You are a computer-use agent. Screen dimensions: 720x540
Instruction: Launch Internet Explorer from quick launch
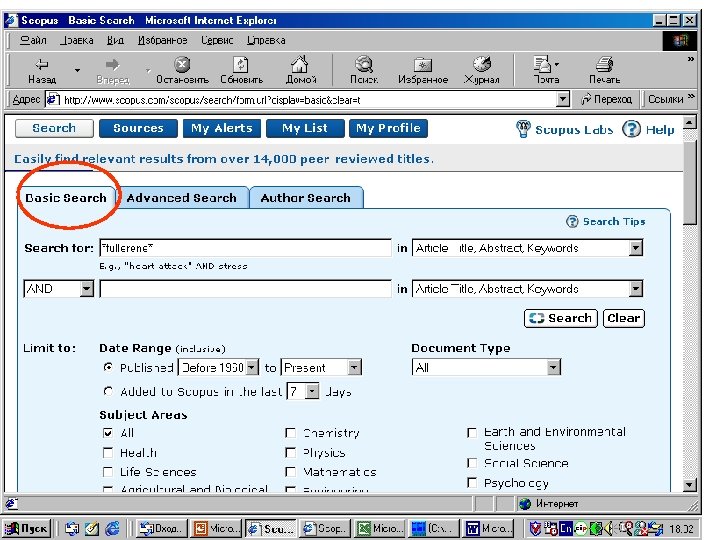pyautogui.click(x=112, y=529)
